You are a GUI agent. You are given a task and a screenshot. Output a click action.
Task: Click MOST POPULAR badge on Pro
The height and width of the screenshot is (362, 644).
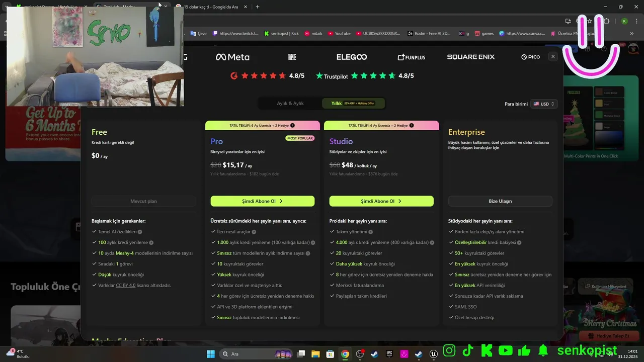(300, 138)
